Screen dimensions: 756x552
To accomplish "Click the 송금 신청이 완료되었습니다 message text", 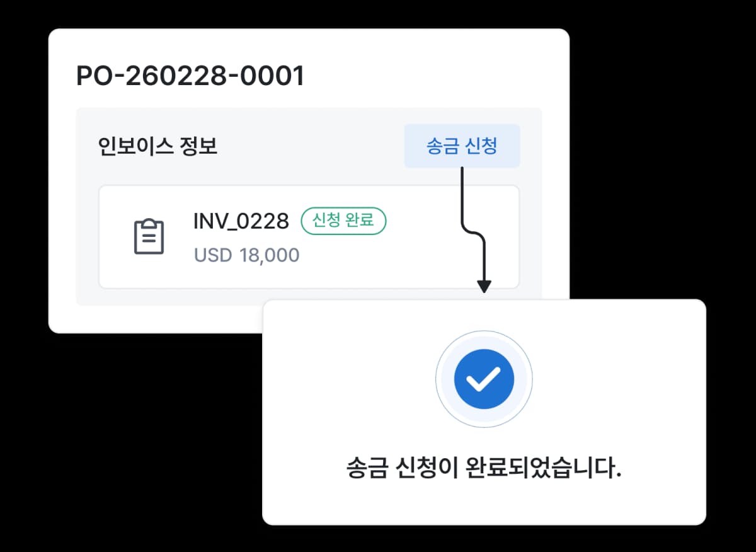I will point(484,468).
